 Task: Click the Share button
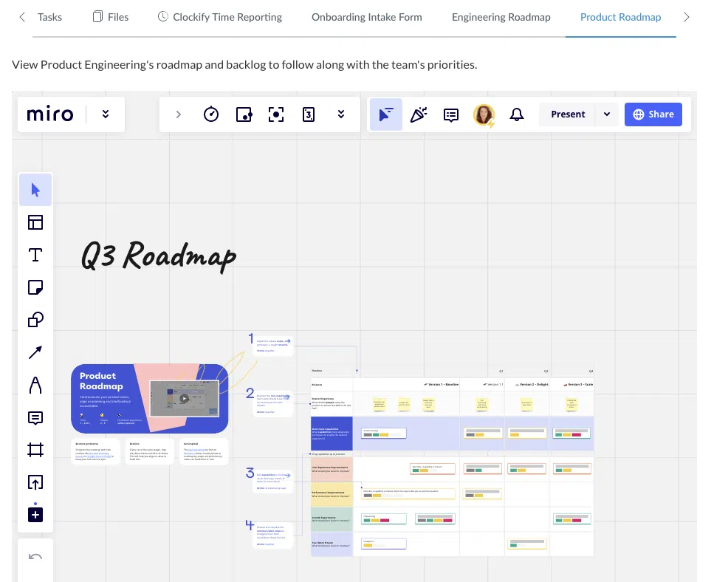point(653,114)
